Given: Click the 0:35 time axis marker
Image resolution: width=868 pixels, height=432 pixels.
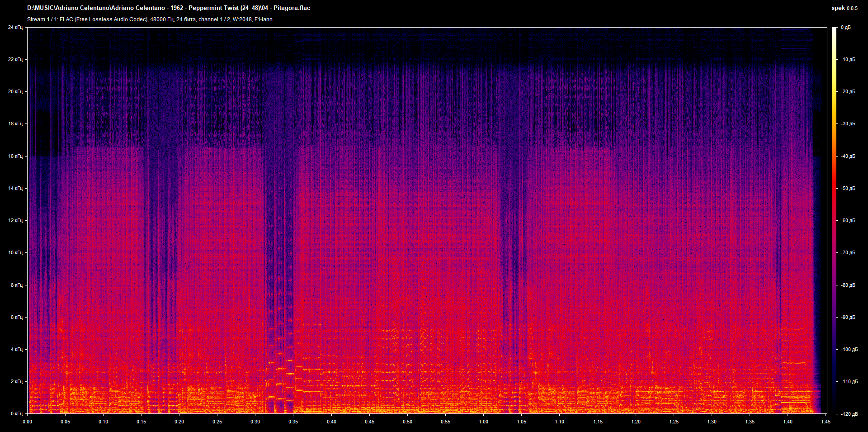Looking at the screenshot, I should point(293,422).
